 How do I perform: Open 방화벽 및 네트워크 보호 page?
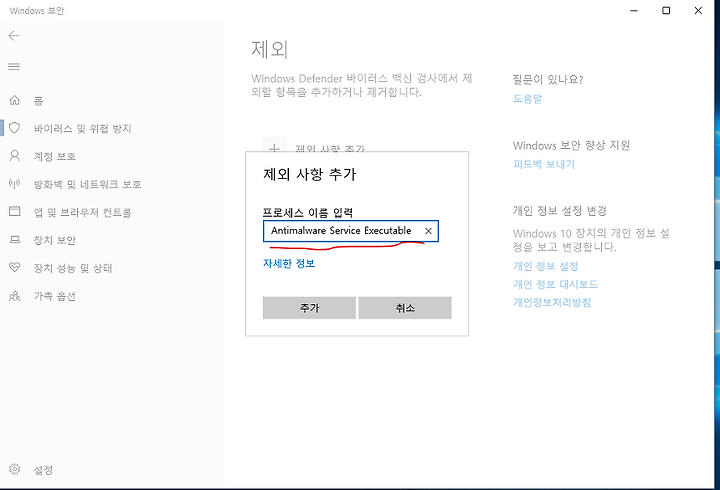(87, 185)
